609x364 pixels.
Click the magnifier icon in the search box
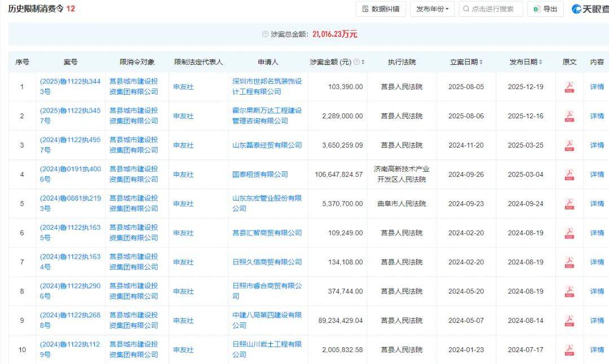[466, 8]
